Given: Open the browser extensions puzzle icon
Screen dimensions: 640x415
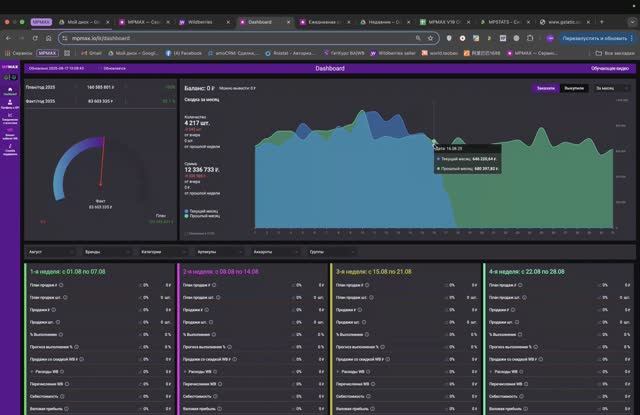Looking at the screenshot, I should tap(530, 38).
